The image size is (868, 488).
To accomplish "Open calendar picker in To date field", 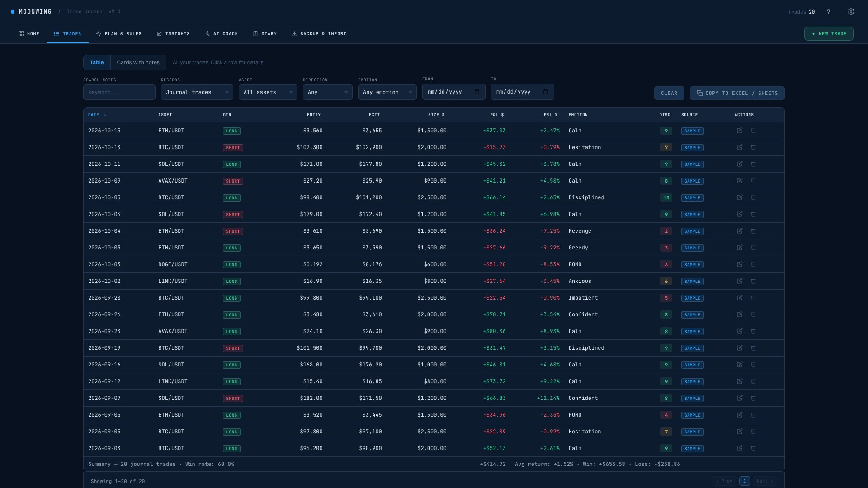I will pyautogui.click(x=546, y=92).
